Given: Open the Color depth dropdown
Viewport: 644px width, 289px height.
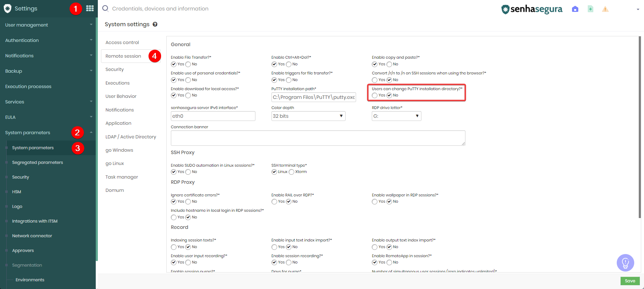Looking at the screenshot, I should pyautogui.click(x=308, y=116).
